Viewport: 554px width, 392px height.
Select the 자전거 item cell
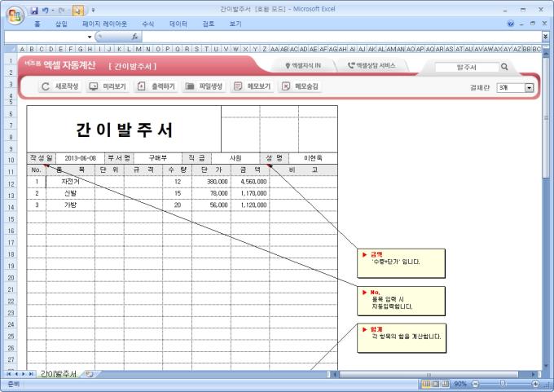(70, 182)
